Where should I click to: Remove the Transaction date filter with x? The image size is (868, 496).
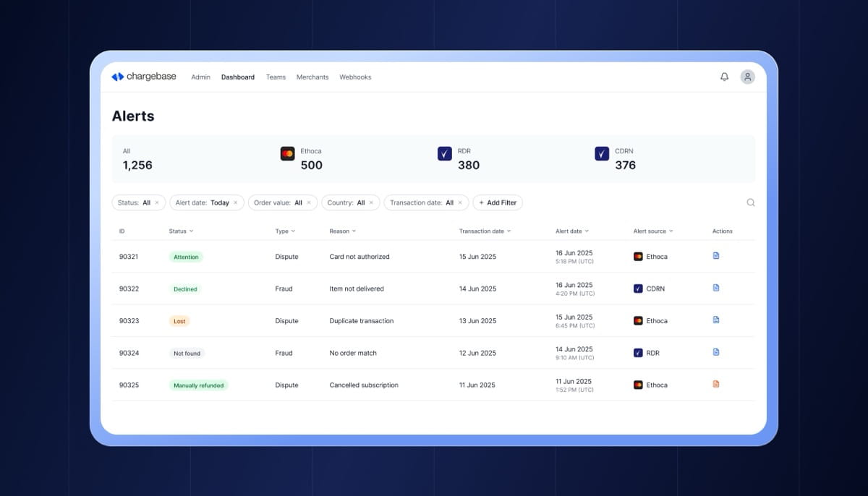(460, 203)
